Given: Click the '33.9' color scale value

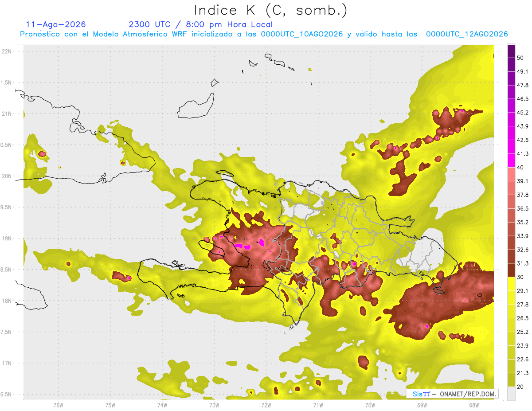Looking at the screenshot, I should click(522, 236).
